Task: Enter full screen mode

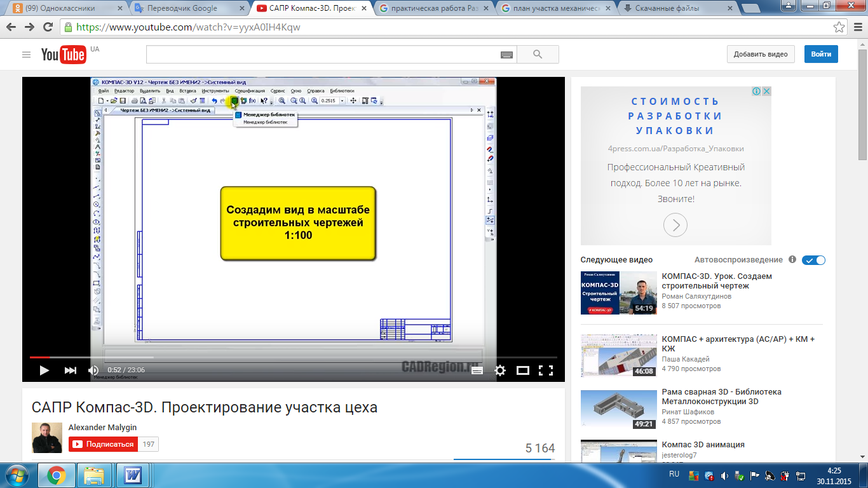Action: (545, 370)
